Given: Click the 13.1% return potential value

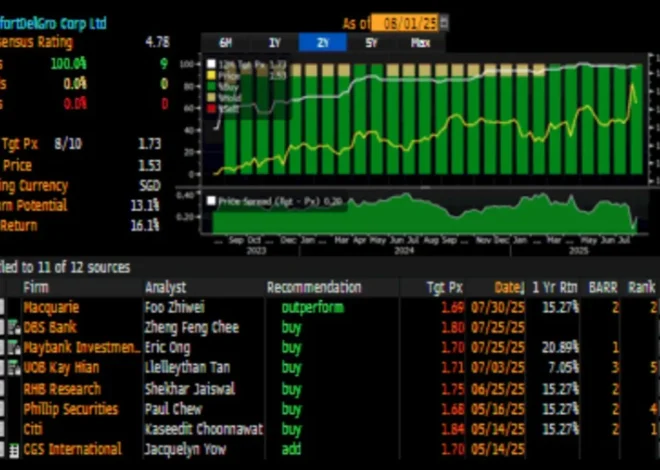Looking at the screenshot, I should pyautogui.click(x=145, y=205).
